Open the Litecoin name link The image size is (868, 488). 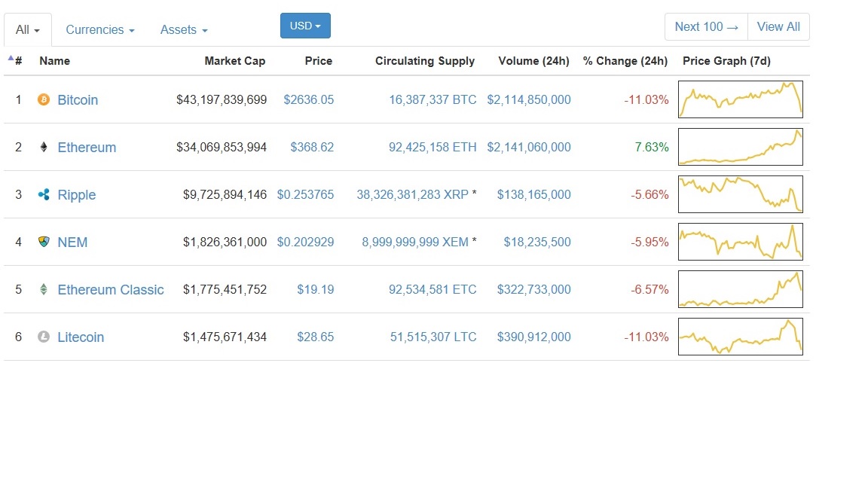pyautogui.click(x=81, y=337)
